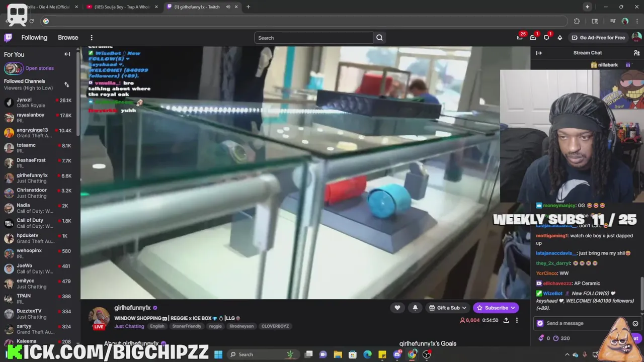Image resolution: width=644 pixels, height=362 pixels.
Task: Open Discord from the taskbar
Action: [x=397, y=354]
